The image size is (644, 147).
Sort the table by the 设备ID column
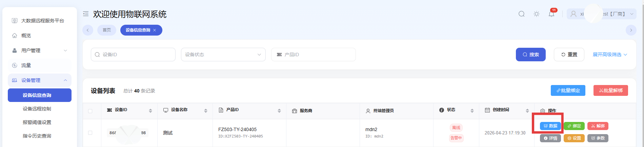click(150, 111)
